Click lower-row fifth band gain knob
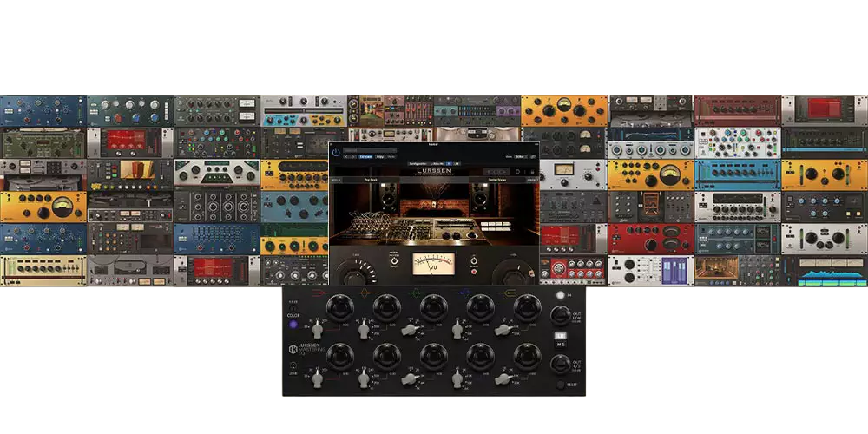The image size is (868, 434). tap(528, 357)
